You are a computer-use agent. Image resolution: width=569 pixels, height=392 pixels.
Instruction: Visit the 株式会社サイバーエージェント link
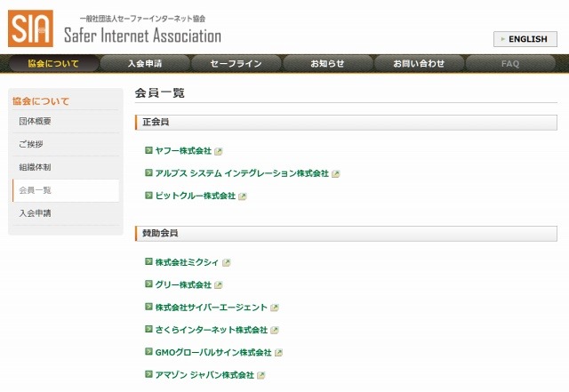(212, 307)
